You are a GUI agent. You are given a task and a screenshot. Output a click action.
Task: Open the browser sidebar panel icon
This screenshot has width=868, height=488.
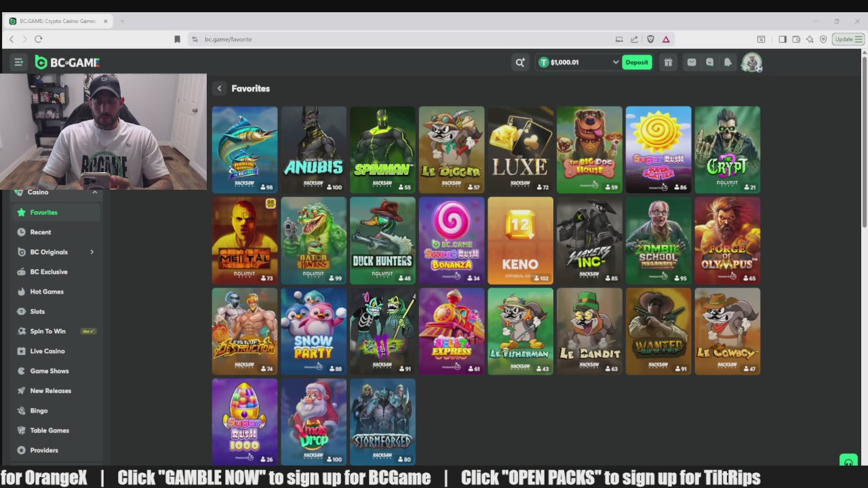(783, 39)
